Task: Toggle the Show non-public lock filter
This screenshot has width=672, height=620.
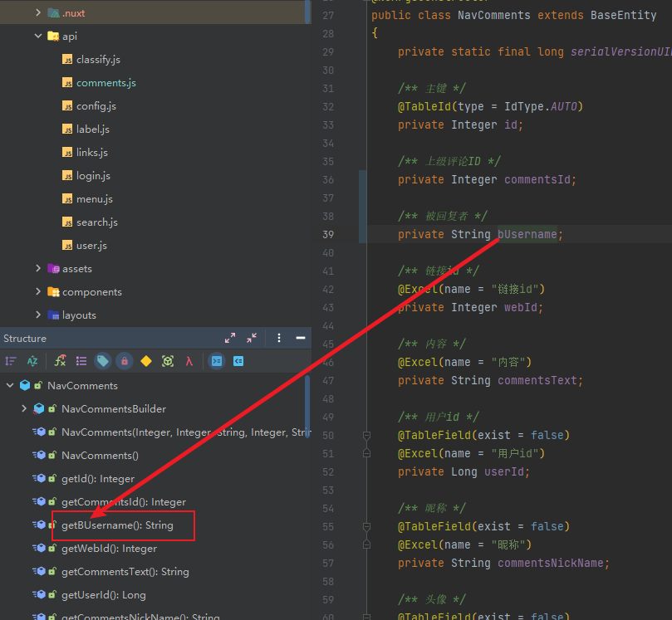Action: [124, 361]
